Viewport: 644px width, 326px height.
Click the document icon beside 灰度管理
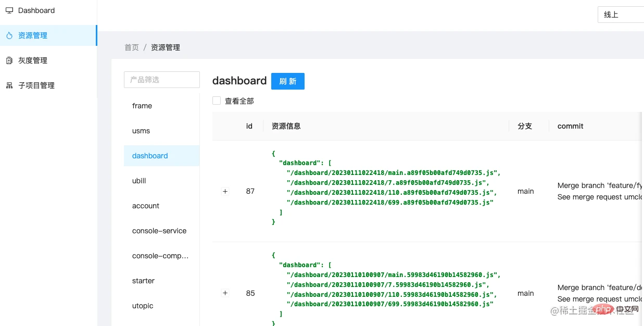click(9, 60)
